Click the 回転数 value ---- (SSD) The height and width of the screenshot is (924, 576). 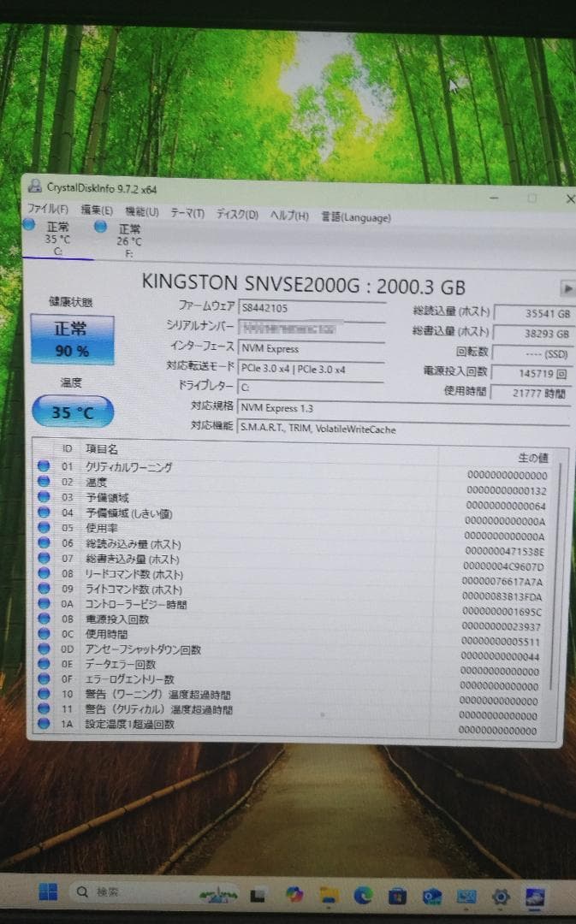533,353
